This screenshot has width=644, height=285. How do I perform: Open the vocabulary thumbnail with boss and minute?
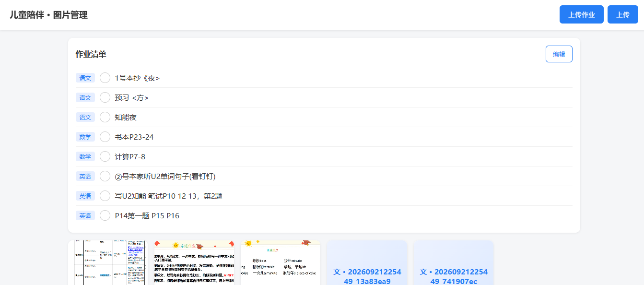point(281,262)
